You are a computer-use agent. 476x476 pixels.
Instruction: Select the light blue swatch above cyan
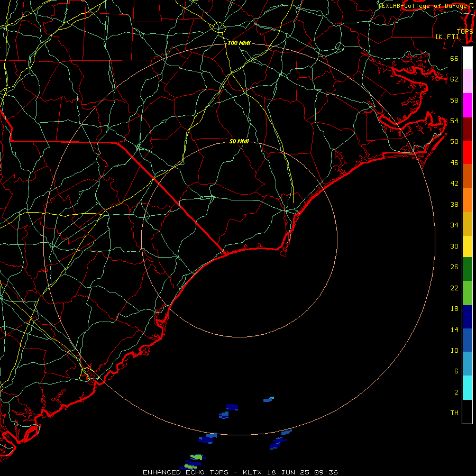tap(467, 364)
